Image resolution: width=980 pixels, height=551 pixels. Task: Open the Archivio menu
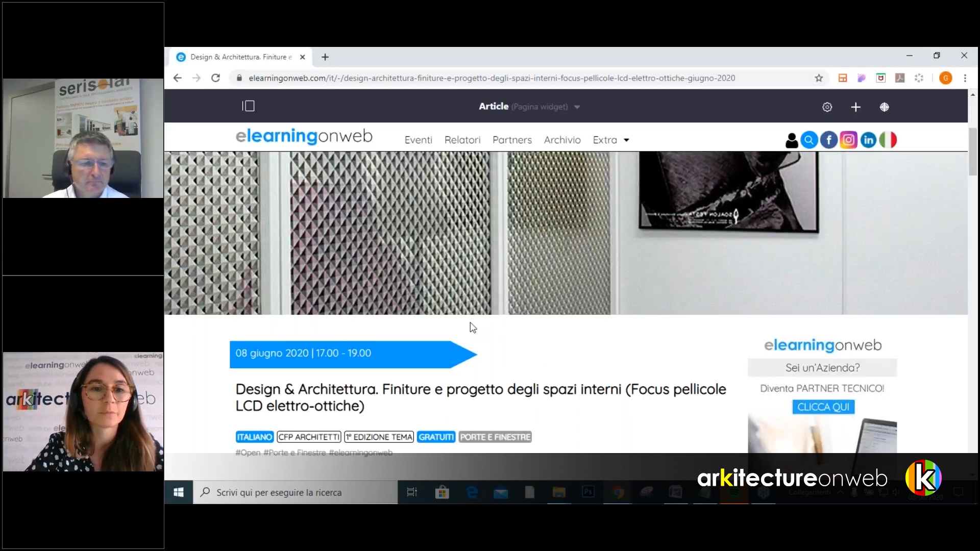562,140
